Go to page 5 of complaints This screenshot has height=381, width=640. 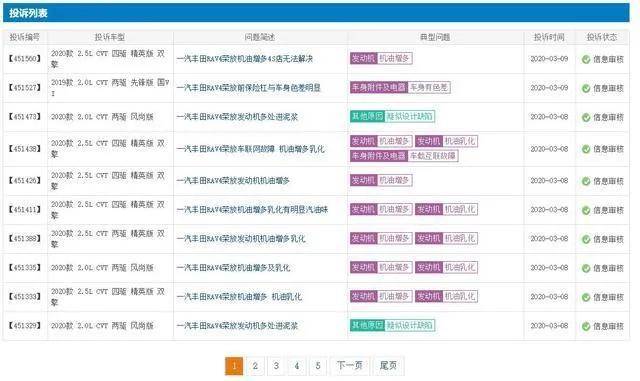tap(318, 366)
